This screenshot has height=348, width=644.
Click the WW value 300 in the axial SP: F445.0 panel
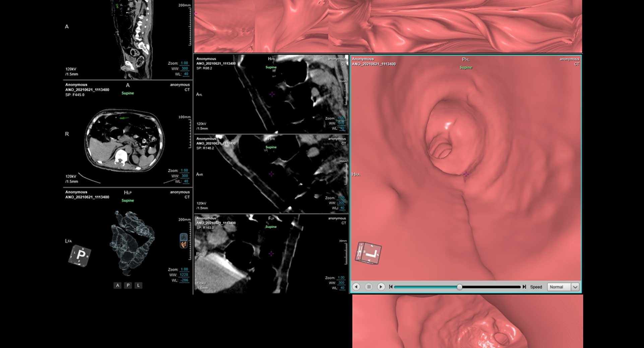pyautogui.click(x=185, y=176)
